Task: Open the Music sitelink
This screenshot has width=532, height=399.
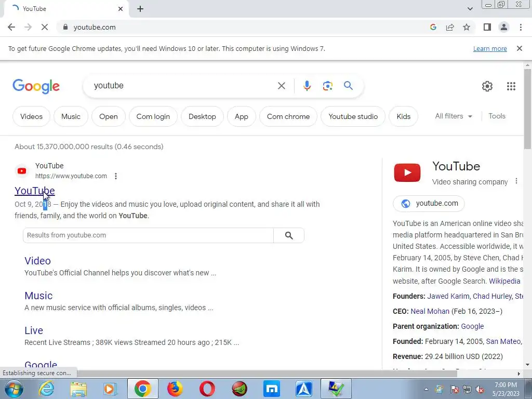Action: [38, 296]
